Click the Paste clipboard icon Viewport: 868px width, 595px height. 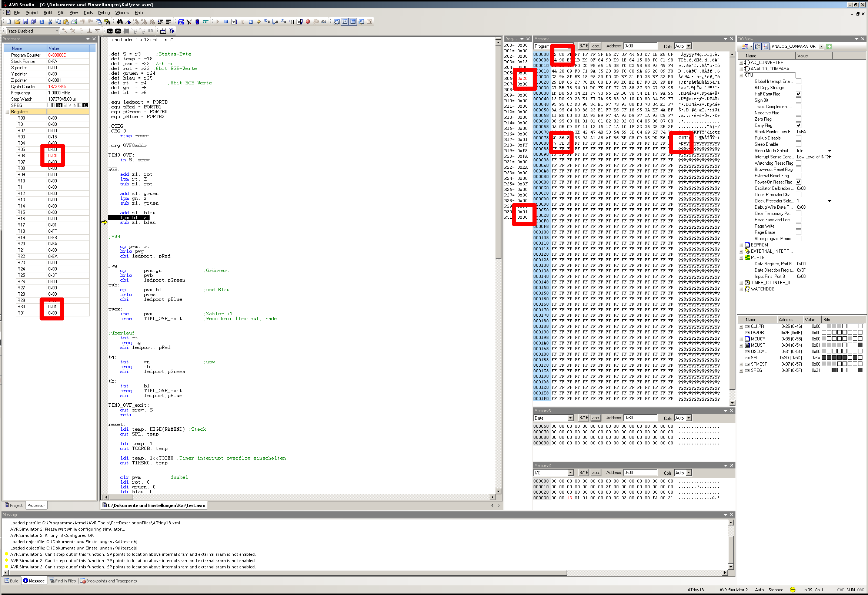click(66, 22)
